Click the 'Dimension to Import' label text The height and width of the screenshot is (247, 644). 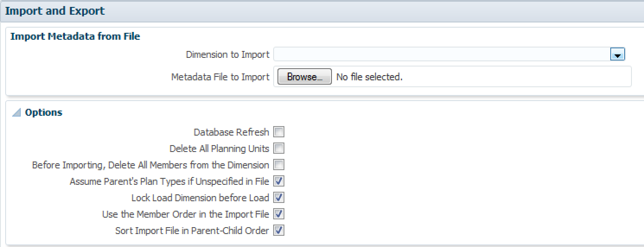point(227,55)
